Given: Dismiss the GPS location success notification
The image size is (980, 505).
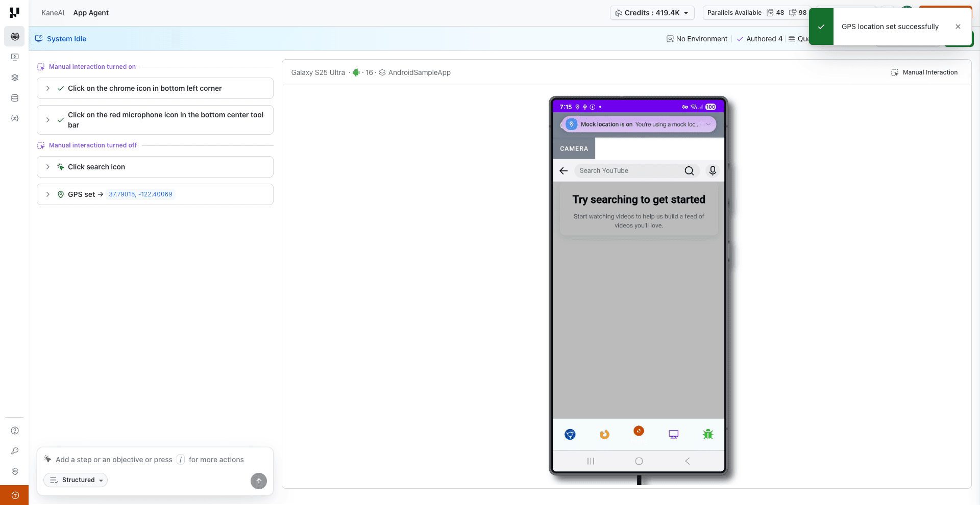Looking at the screenshot, I should click(958, 27).
